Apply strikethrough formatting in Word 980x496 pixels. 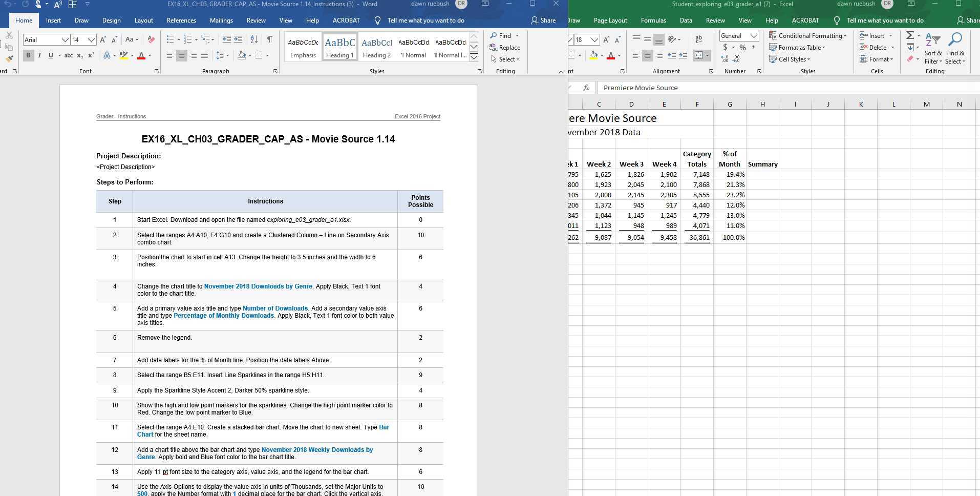[68, 55]
